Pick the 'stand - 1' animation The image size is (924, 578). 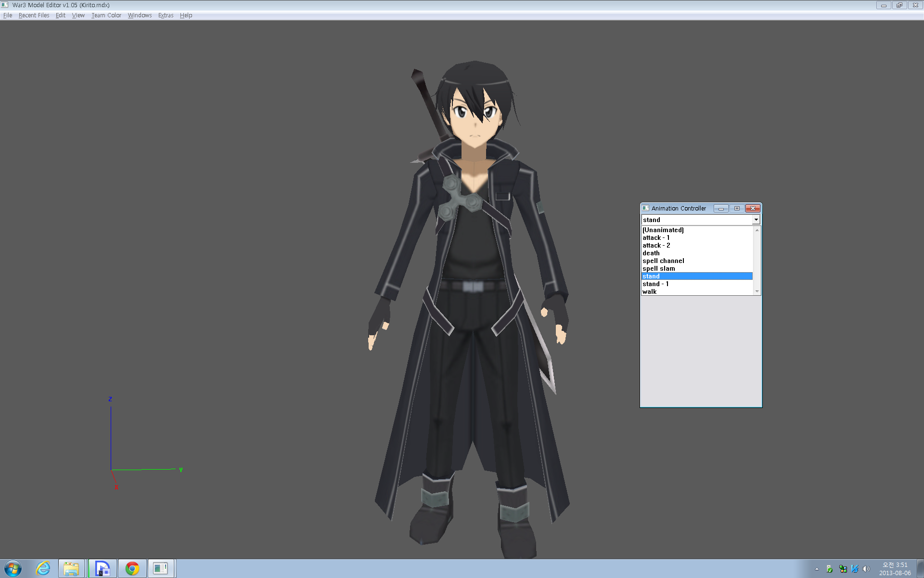tap(697, 284)
